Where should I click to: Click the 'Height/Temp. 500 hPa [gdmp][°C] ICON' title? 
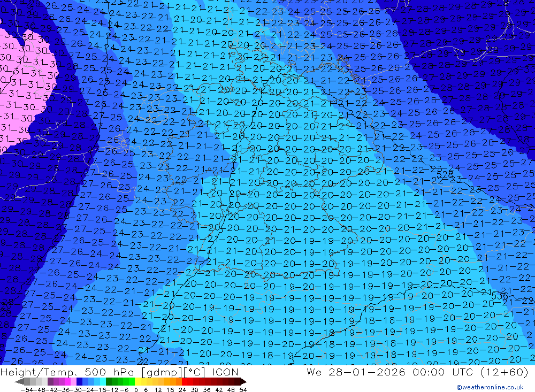click(119, 372)
